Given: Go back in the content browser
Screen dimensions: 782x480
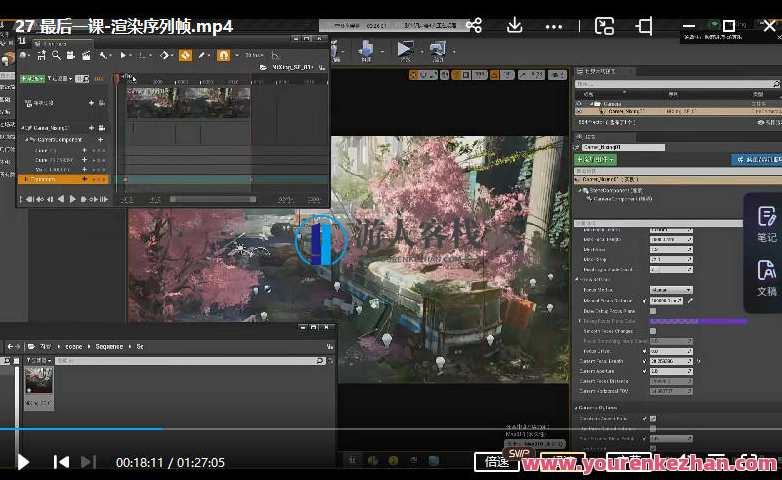Looking at the screenshot, I should point(9,346).
